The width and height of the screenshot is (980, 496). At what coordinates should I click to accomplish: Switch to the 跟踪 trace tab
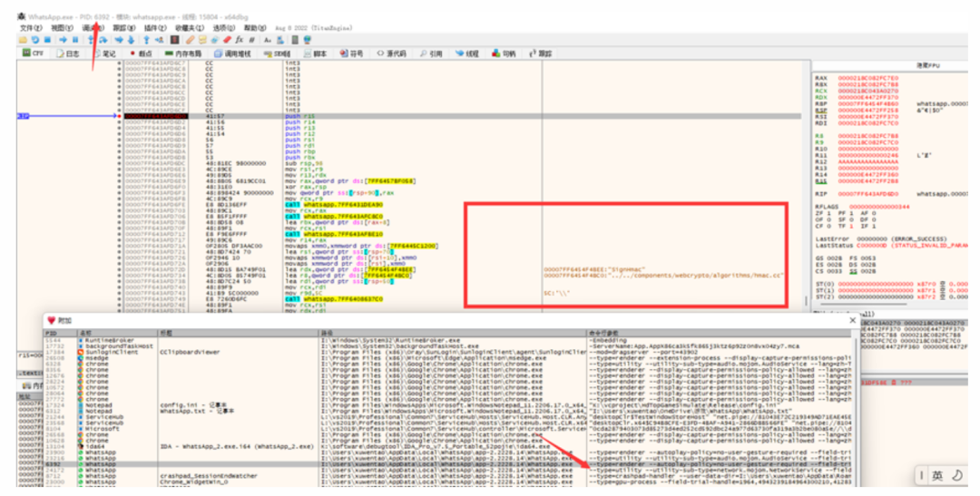(x=541, y=53)
